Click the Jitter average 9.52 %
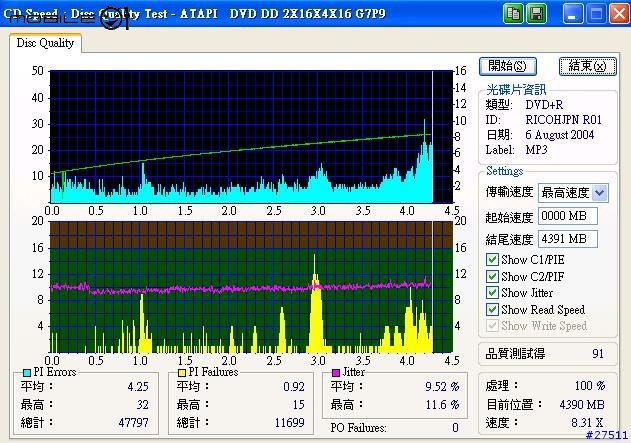Screen dimensions: 631x443 (442, 387)
